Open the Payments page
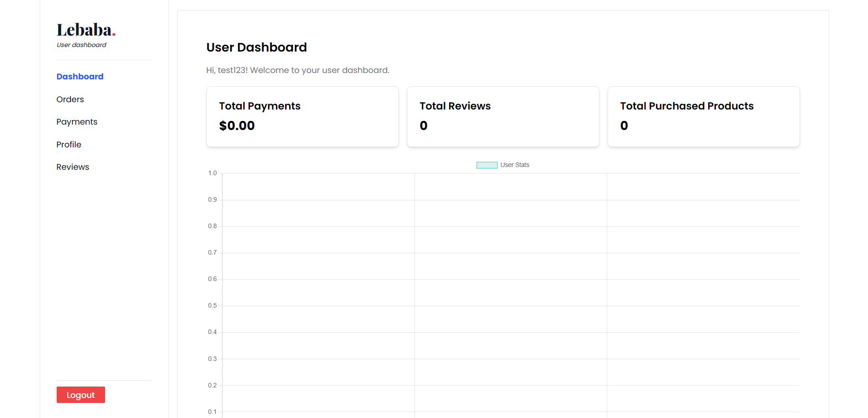This screenshot has width=868, height=418. point(77,122)
